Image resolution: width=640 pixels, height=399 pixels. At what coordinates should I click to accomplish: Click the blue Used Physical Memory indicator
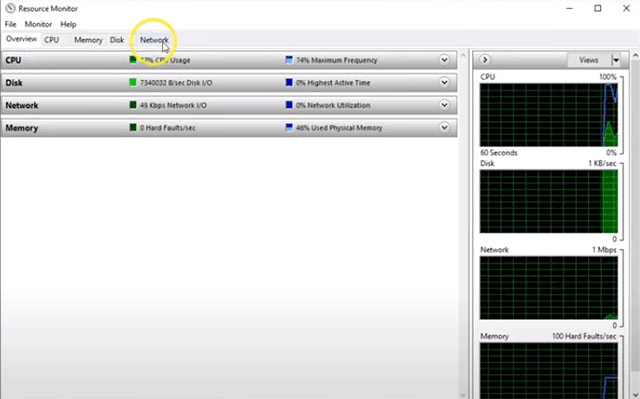(289, 128)
